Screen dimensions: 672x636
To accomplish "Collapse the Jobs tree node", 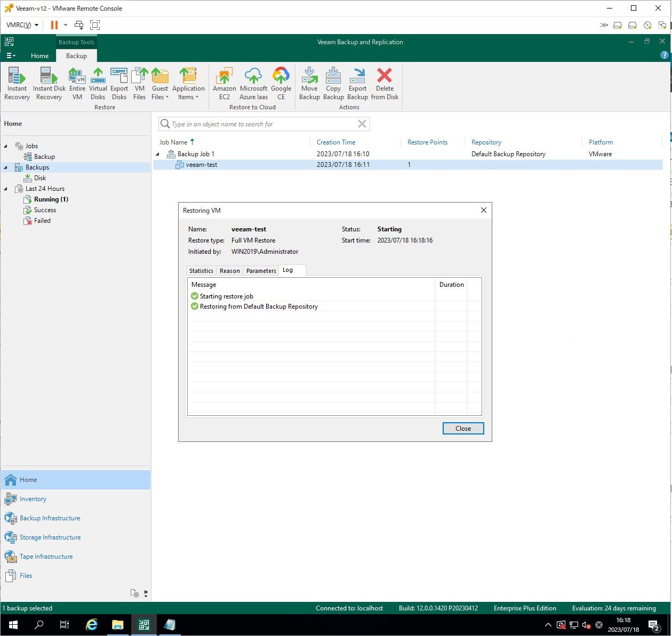I will pos(6,146).
